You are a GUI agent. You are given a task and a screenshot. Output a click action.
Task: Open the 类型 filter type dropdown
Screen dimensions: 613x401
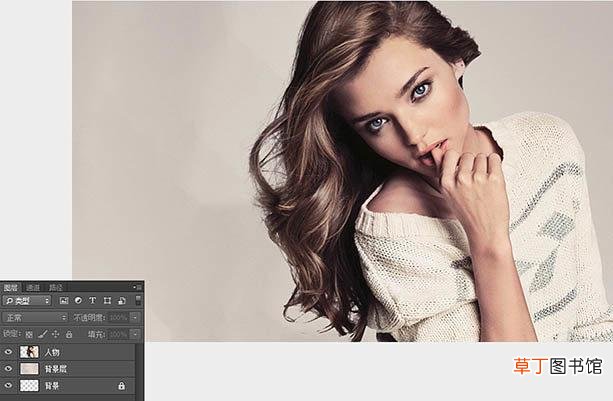tap(27, 301)
